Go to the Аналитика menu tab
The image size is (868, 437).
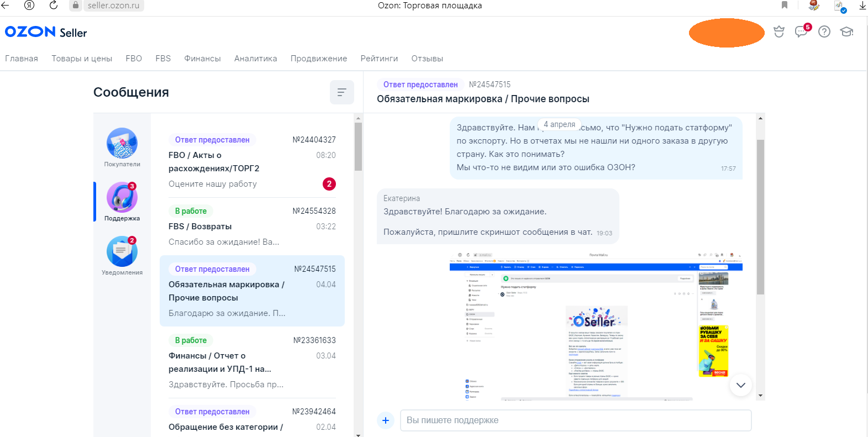(x=255, y=59)
